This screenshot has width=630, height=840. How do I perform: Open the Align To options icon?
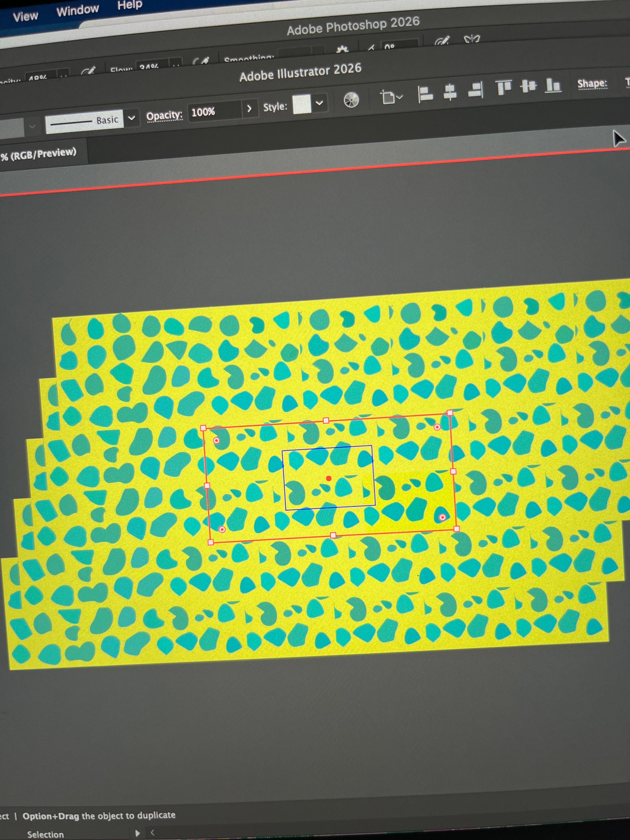pos(391,97)
